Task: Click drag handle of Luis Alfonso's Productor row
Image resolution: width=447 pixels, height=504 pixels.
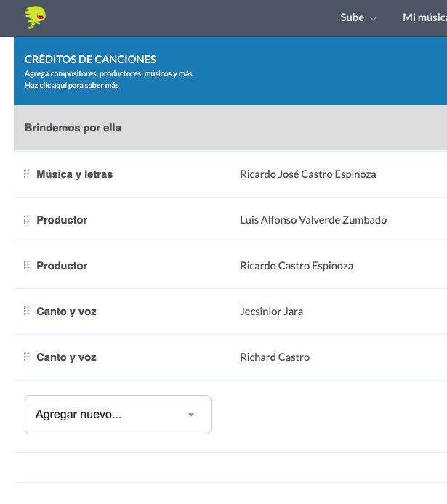Action: click(27, 219)
